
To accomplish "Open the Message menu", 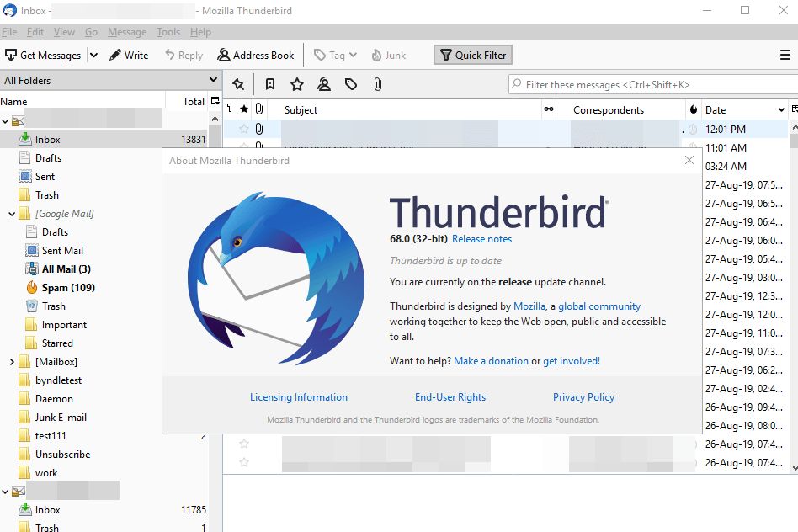I will coord(127,32).
